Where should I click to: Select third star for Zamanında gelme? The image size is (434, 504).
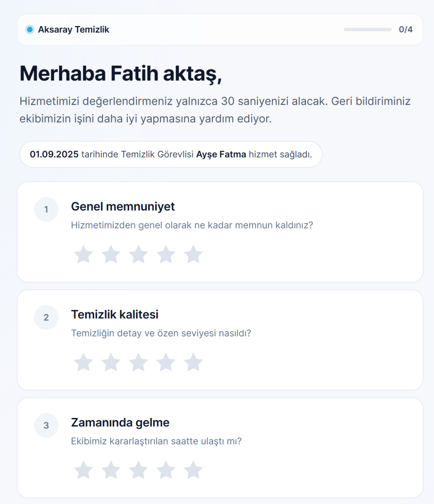click(138, 470)
